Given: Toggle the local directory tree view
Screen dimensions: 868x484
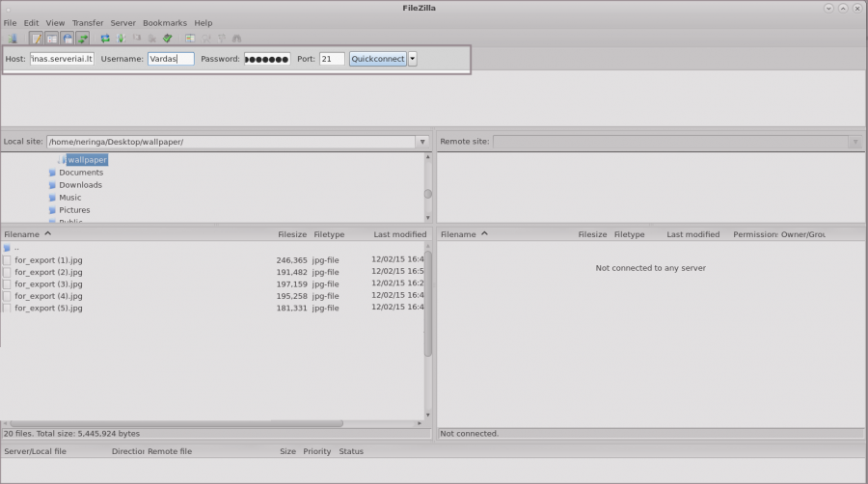Looking at the screenshot, I should 51,39.
